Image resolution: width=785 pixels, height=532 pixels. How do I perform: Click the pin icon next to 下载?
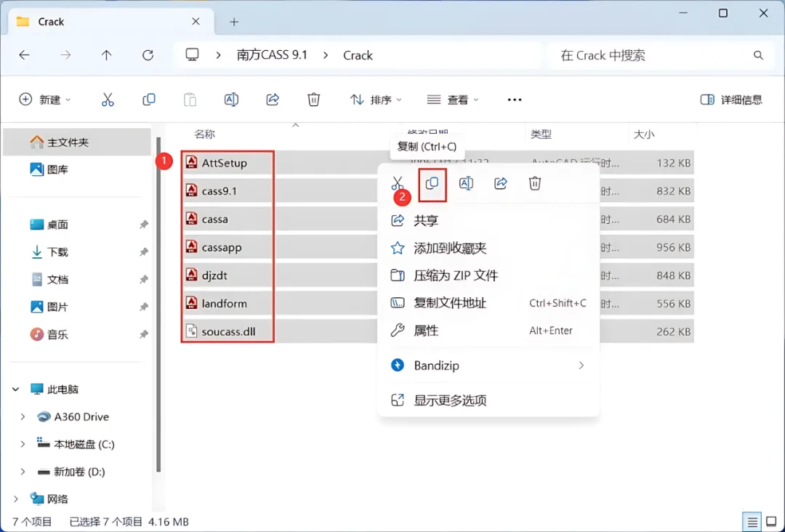click(x=144, y=251)
